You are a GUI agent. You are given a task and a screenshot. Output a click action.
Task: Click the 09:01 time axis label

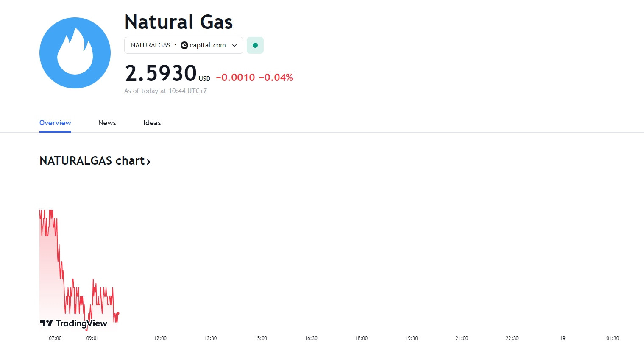(92, 338)
